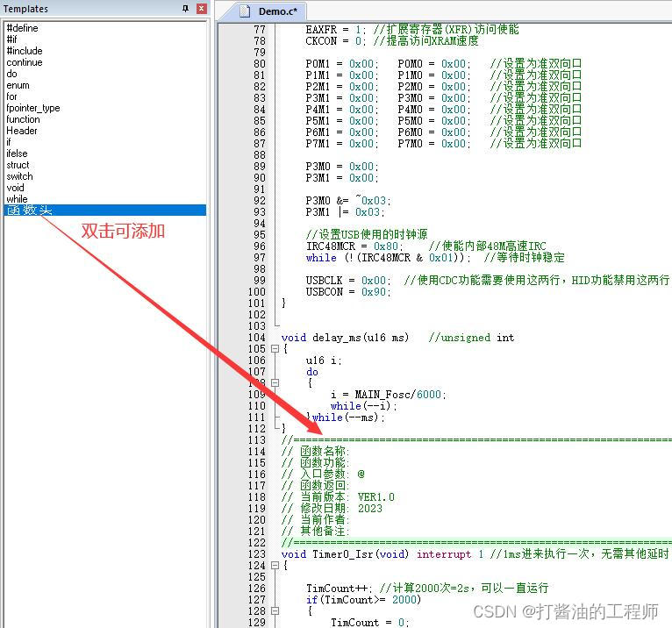Collapse the do-block fold at line 108
The image size is (672, 628).
[275, 383]
